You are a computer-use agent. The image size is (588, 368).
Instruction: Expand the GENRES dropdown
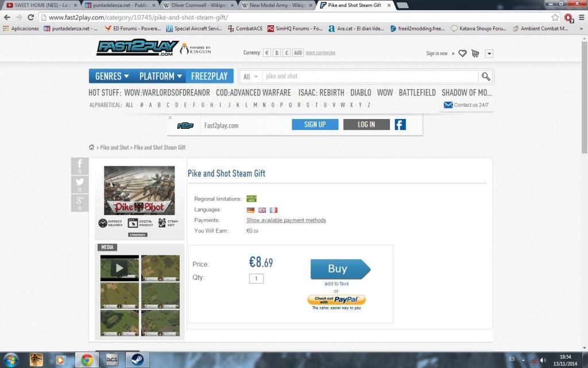pos(112,76)
